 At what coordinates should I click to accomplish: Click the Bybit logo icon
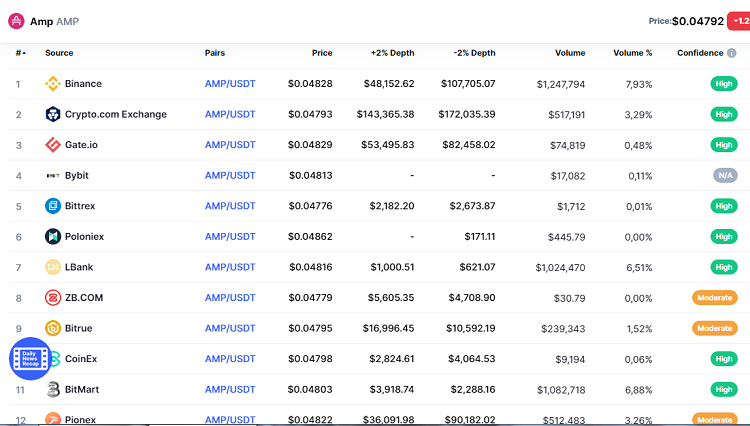[x=53, y=176]
